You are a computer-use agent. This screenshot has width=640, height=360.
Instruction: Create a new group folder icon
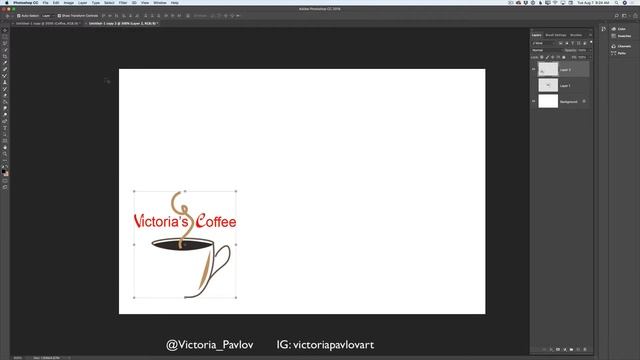point(571,349)
